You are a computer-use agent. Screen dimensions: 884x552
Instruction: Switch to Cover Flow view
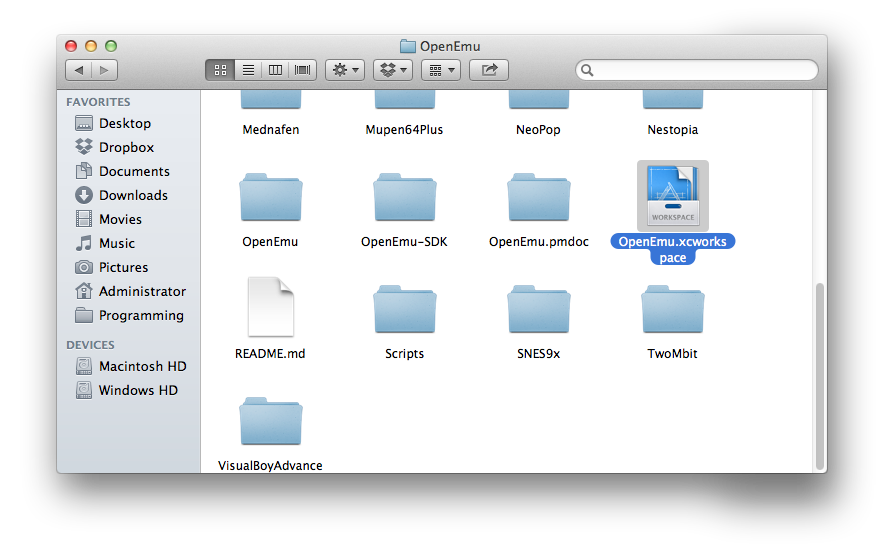click(x=303, y=70)
